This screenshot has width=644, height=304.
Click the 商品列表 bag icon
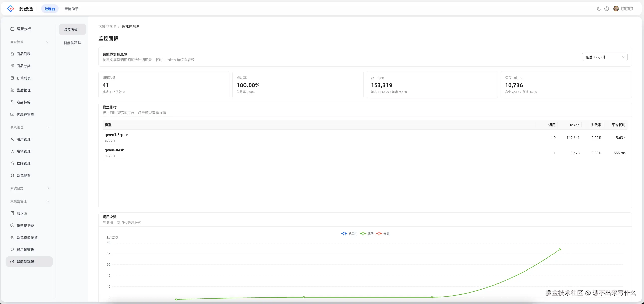click(x=12, y=54)
